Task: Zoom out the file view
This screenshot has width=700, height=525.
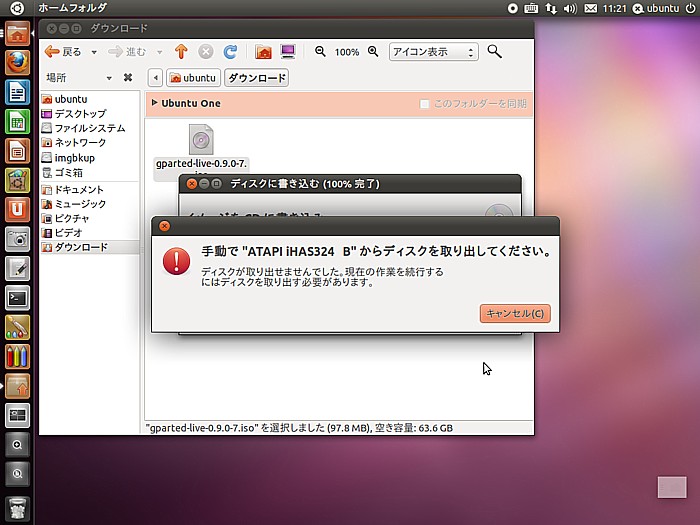Action: pos(320,52)
